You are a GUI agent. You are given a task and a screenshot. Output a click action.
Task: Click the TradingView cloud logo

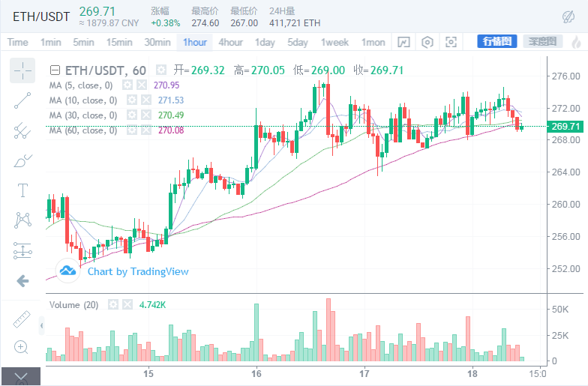(67, 270)
